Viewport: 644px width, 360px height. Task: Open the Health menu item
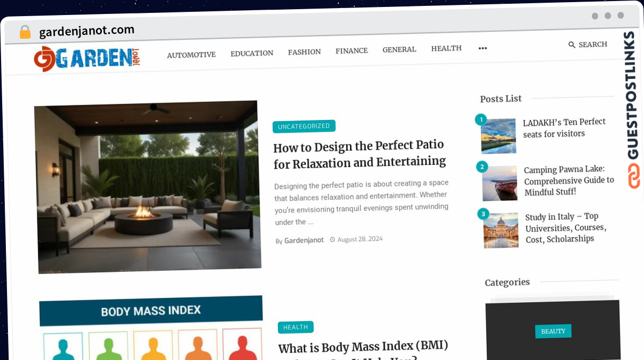(x=447, y=48)
